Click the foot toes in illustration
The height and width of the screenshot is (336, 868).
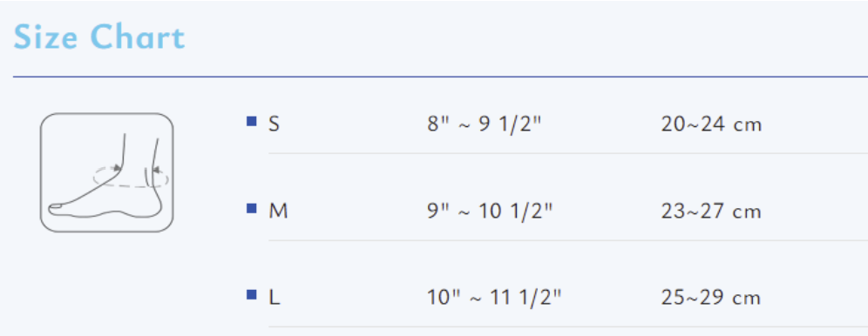click(x=56, y=208)
